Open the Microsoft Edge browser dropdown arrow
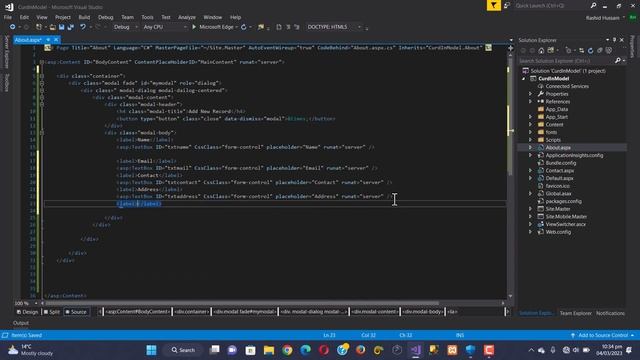This screenshot has height=360, width=640. point(236,27)
